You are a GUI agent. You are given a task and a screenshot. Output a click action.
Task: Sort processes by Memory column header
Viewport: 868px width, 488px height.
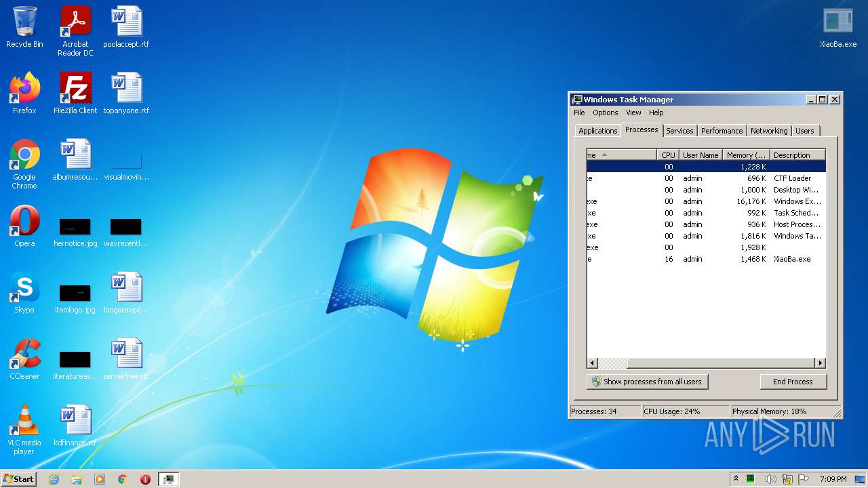point(746,155)
